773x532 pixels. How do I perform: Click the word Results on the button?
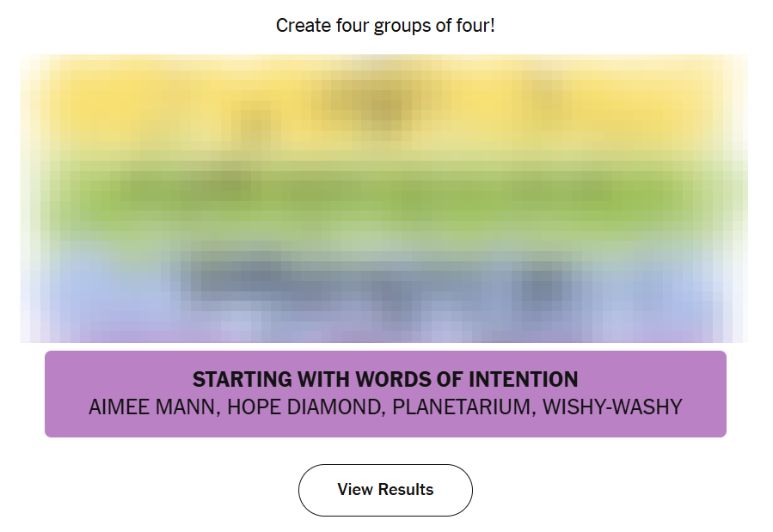coord(406,490)
